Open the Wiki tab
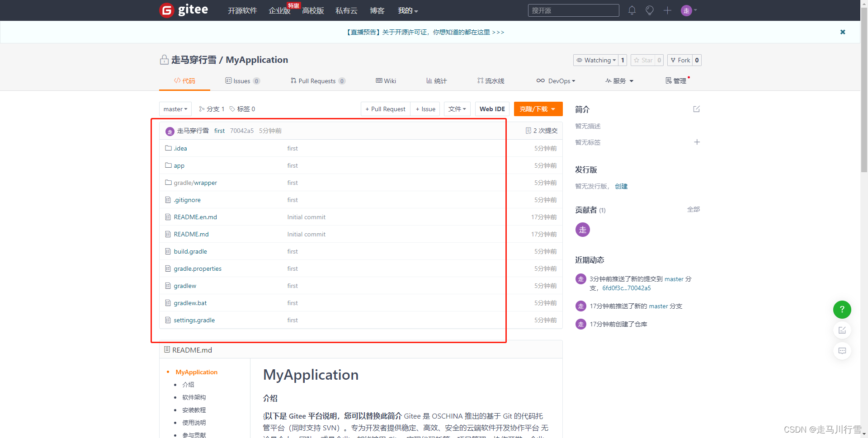The height and width of the screenshot is (438, 868). [386, 81]
